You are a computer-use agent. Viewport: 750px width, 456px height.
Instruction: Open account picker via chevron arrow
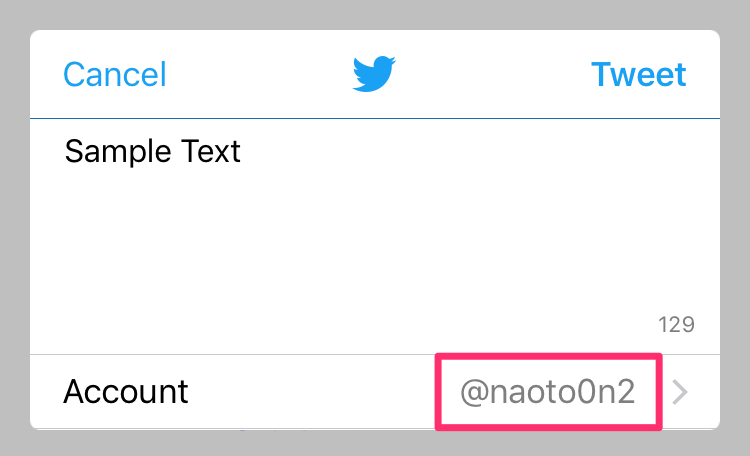tap(680, 392)
